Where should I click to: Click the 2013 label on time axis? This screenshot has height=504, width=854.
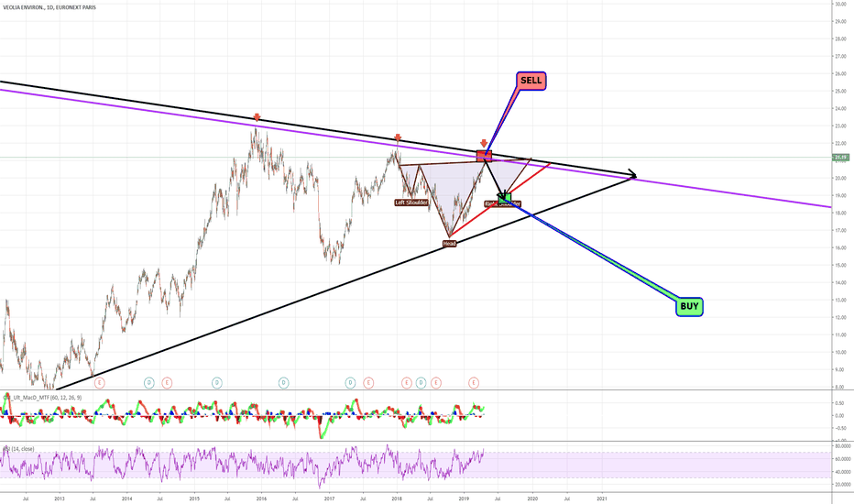point(60,499)
